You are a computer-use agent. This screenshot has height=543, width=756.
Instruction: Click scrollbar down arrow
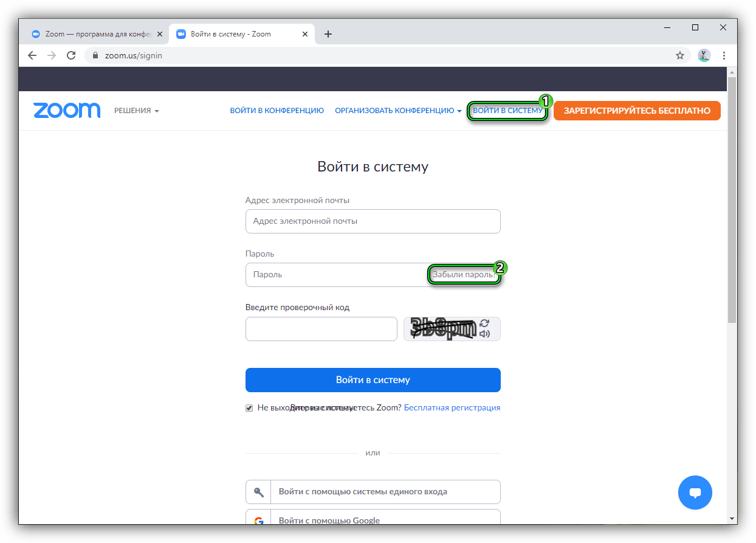[732, 519]
